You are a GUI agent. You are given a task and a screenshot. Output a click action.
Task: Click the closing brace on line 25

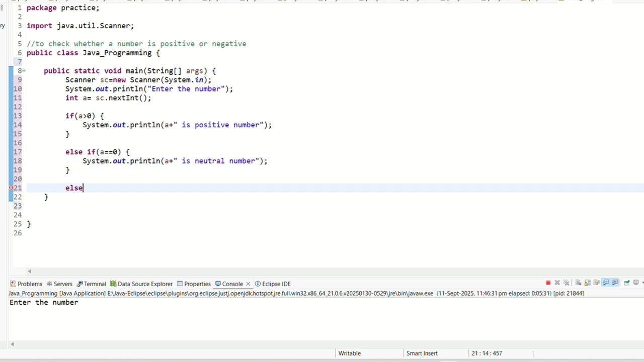click(29, 224)
